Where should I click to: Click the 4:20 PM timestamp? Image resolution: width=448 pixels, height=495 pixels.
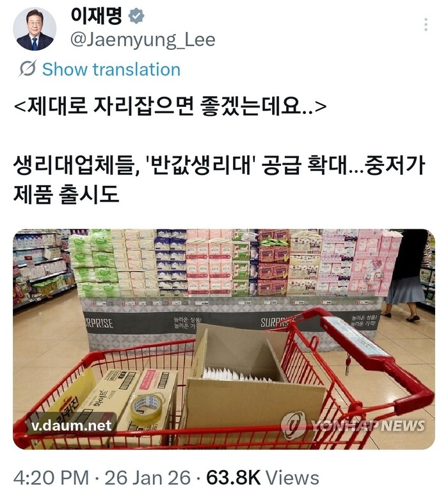[51, 478]
